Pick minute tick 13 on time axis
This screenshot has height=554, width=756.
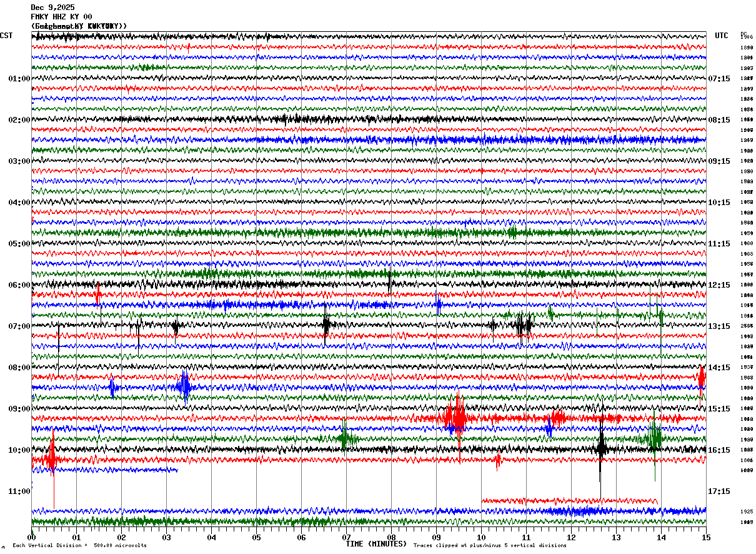617,537
